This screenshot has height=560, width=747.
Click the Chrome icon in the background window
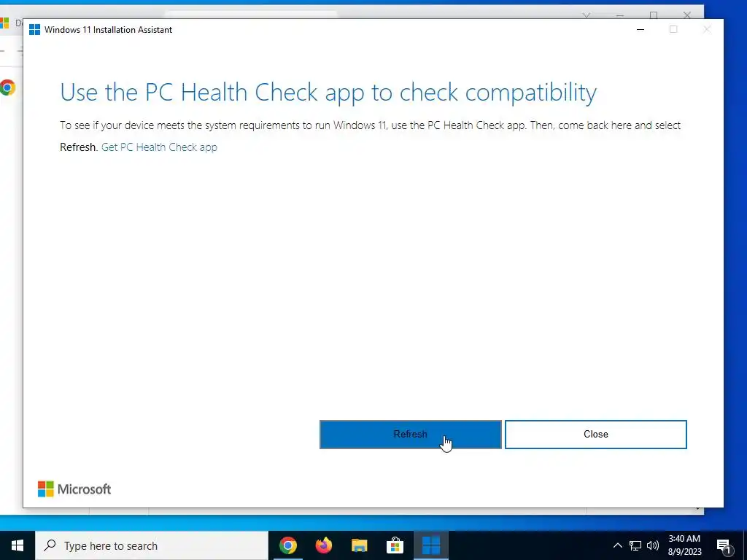[7, 87]
